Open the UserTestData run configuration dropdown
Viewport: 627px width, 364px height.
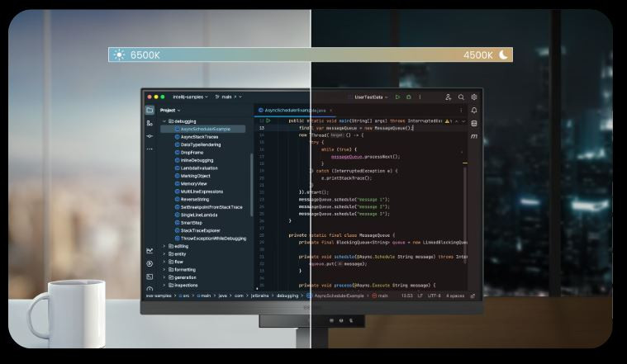(372, 97)
